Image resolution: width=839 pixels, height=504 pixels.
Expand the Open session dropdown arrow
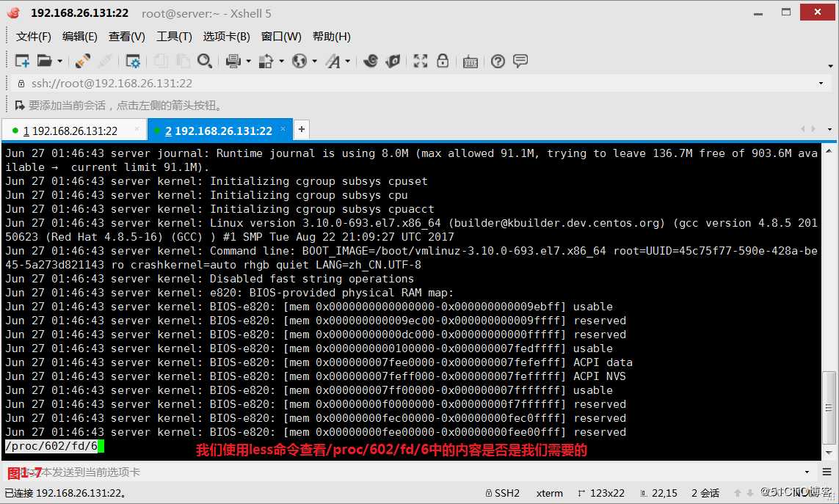pyautogui.click(x=60, y=61)
